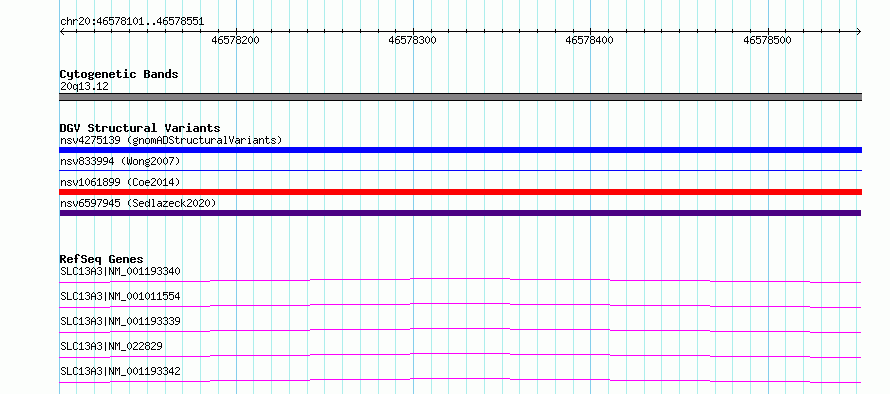Click the ruler's right arrowhead

coord(859,31)
